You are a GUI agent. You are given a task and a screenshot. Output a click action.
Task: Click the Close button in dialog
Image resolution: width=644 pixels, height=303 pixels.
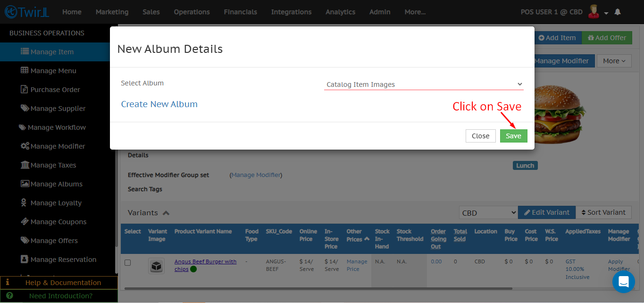click(x=480, y=136)
